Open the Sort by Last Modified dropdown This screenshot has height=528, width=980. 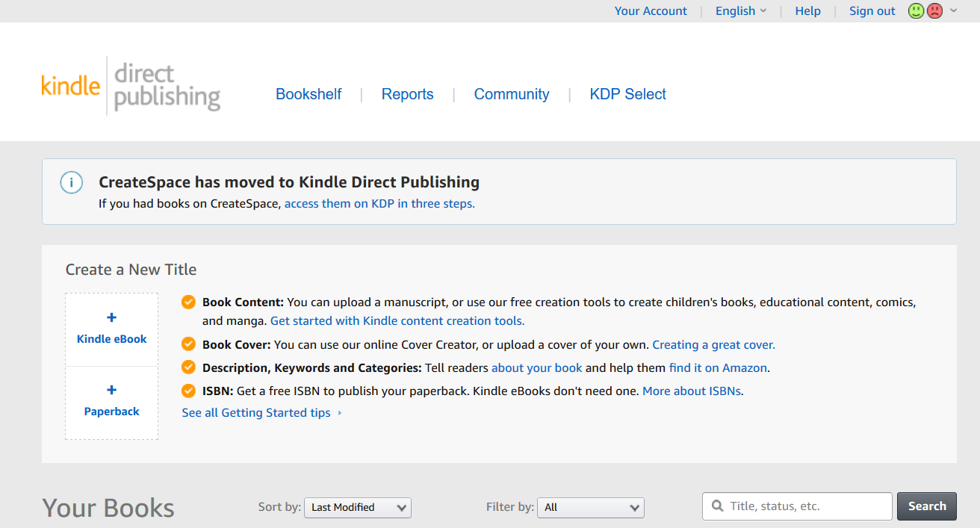[358, 508]
